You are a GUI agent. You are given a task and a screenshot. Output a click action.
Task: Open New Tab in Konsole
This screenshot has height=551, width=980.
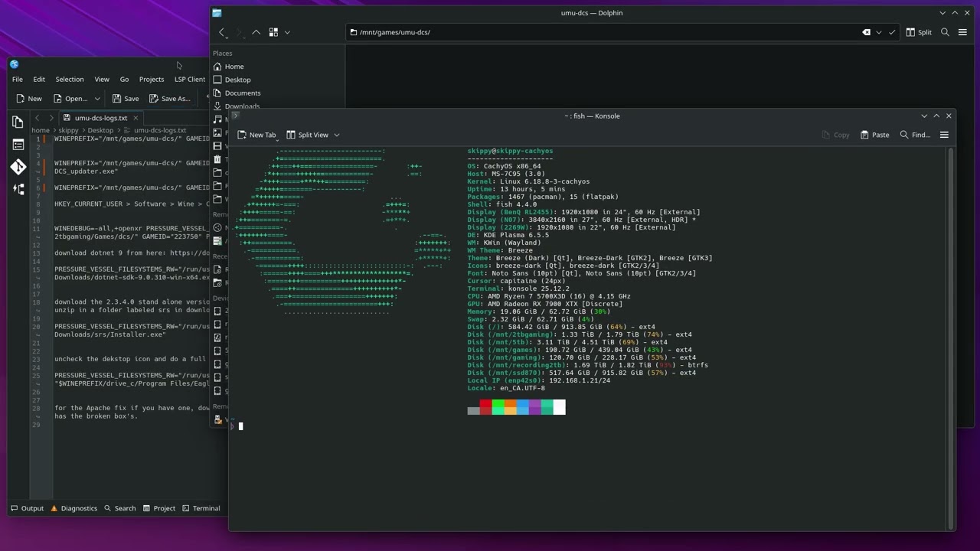coord(256,135)
